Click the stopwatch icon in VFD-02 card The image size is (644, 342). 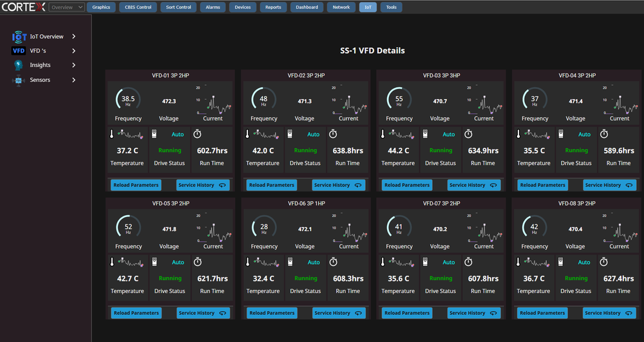pos(333,134)
